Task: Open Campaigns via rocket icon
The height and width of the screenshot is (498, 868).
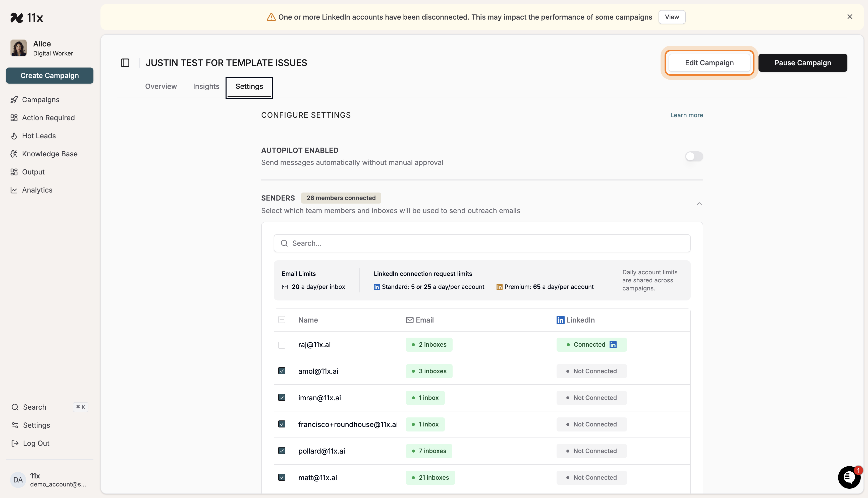Action: click(14, 100)
